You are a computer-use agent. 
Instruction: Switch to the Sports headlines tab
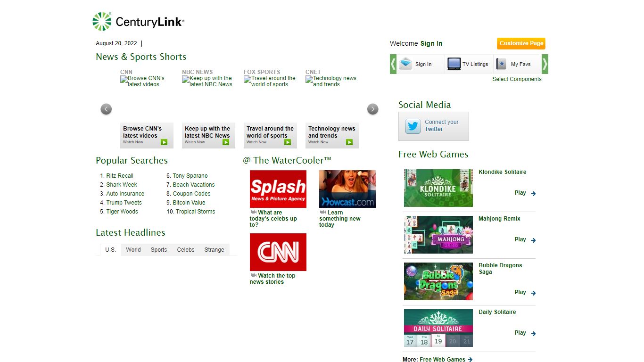[159, 250]
